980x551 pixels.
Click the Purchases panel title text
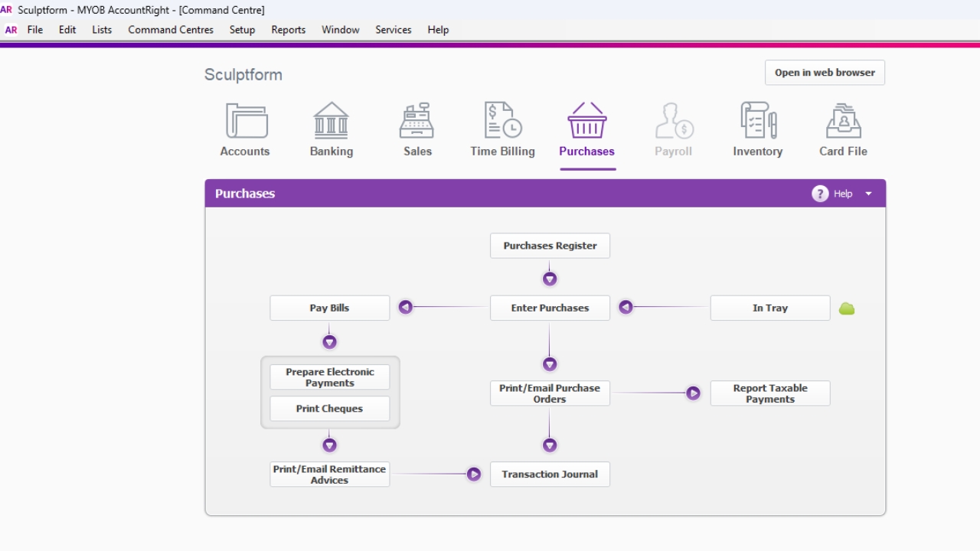click(x=245, y=194)
